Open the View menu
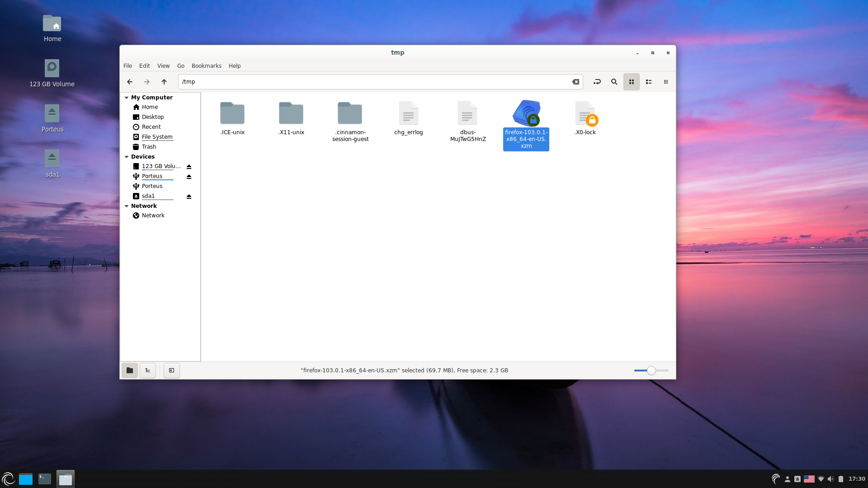The width and height of the screenshot is (868, 488). 164,66
